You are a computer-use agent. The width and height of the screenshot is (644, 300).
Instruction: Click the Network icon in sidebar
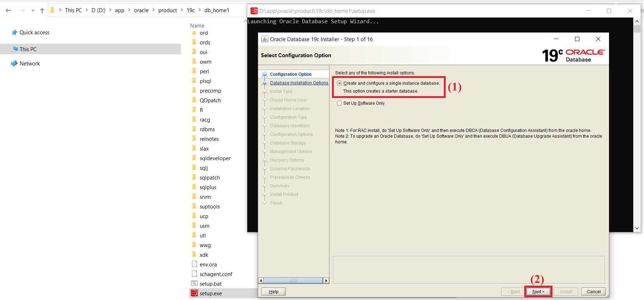pyautogui.click(x=14, y=64)
